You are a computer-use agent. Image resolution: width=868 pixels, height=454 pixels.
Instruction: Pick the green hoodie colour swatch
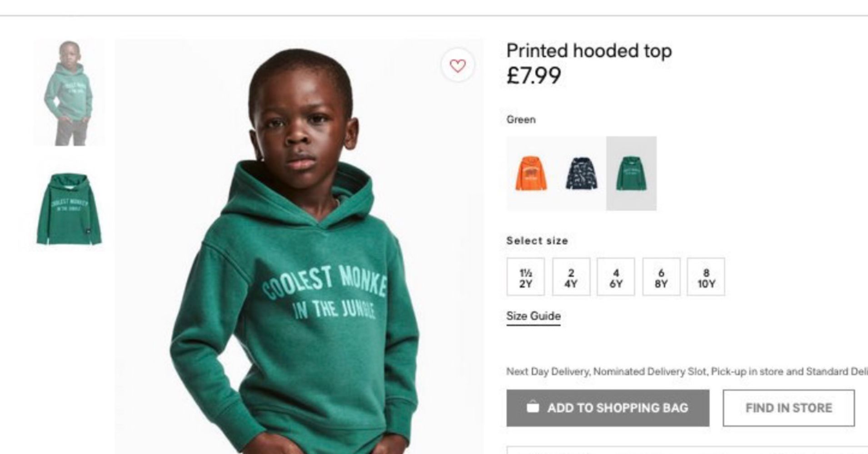631,173
